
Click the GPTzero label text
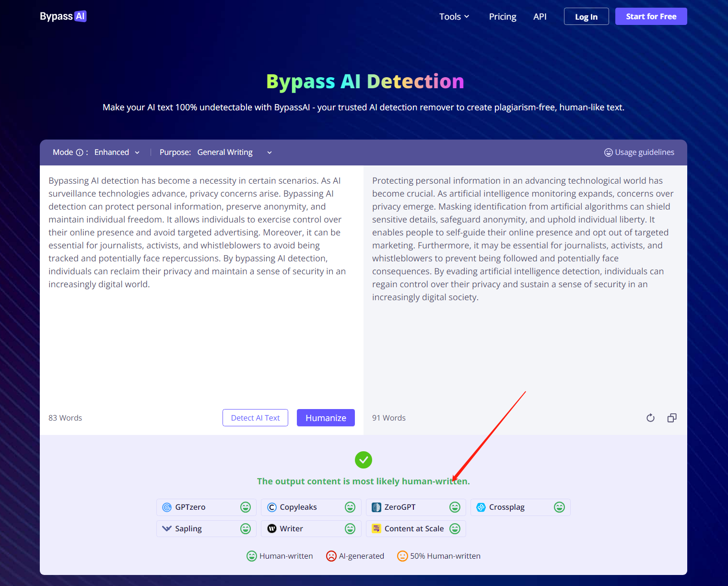[x=190, y=507]
